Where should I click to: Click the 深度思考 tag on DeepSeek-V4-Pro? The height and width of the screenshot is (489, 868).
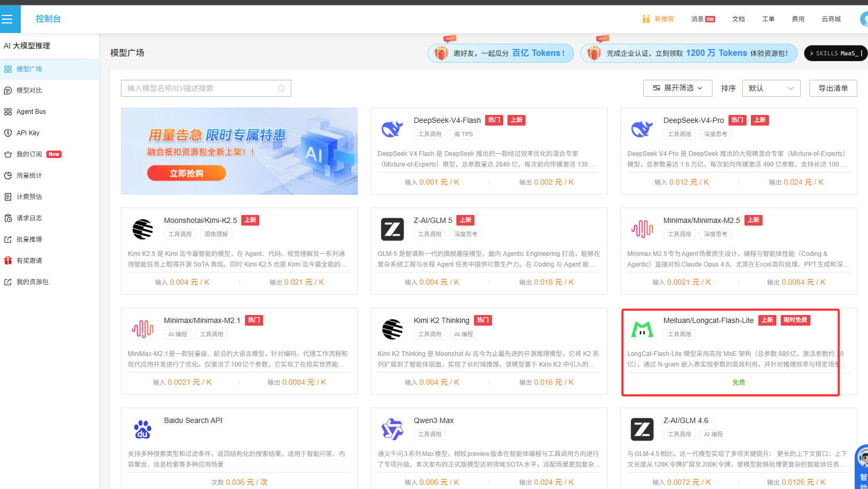pyautogui.click(x=716, y=134)
